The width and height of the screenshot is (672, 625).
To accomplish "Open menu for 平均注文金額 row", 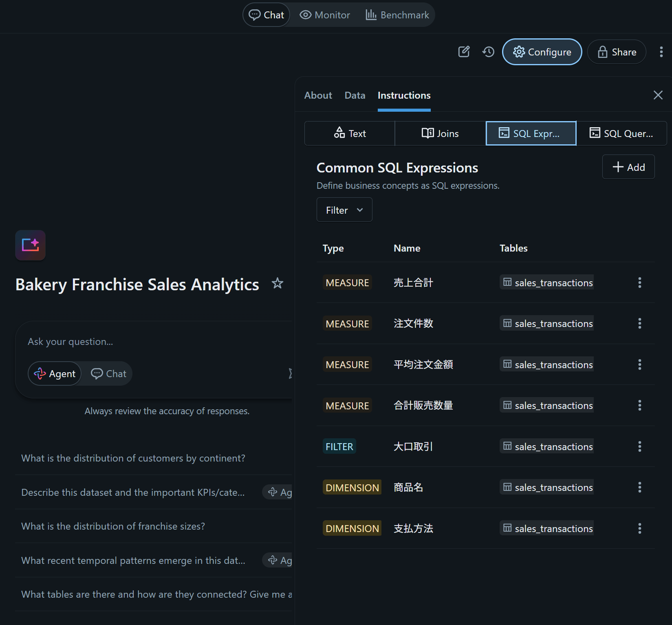I will (639, 364).
